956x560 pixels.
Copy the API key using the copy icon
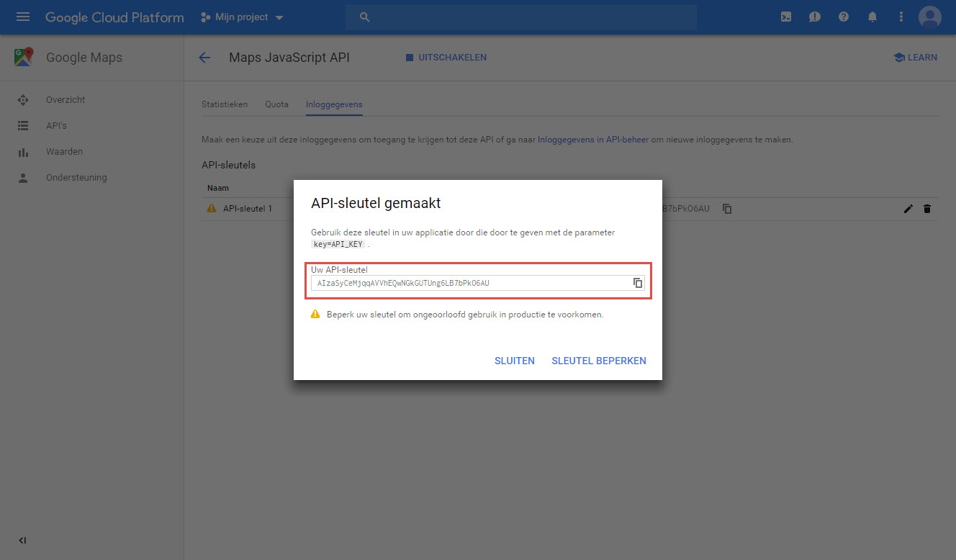(x=638, y=283)
